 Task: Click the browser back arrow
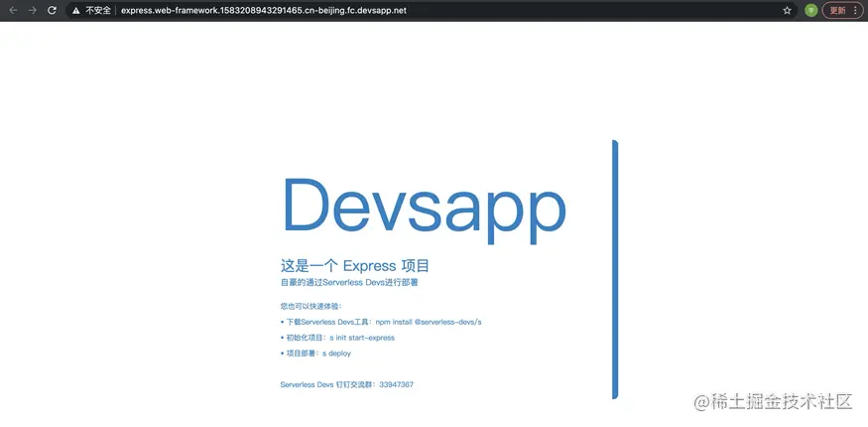coord(14,10)
